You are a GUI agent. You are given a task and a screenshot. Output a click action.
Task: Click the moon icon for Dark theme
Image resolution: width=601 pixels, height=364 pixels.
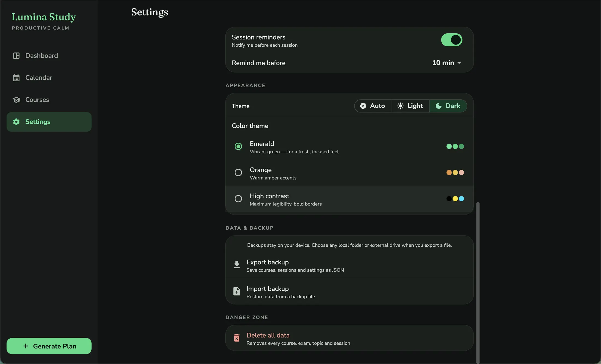click(x=439, y=106)
